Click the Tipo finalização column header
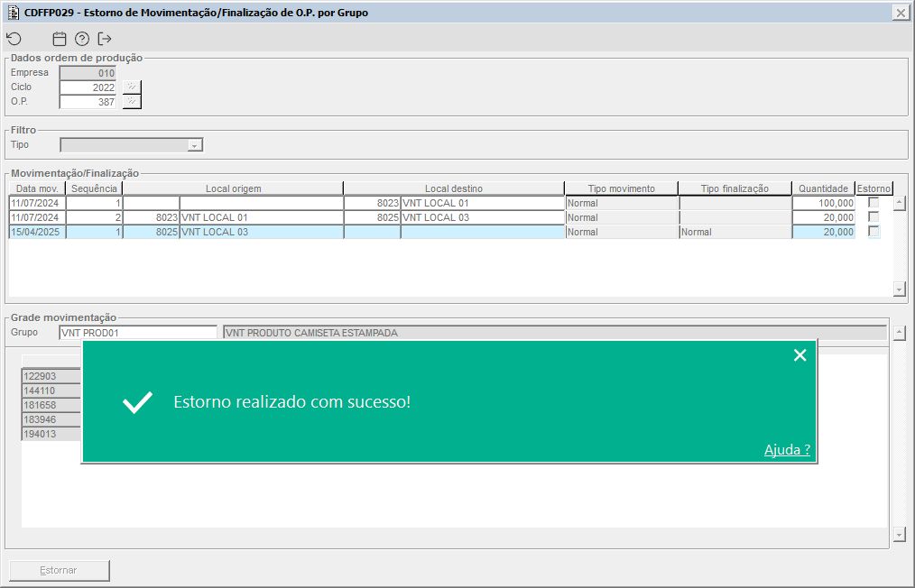Screen dimensions: 915x588 click(735, 188)
